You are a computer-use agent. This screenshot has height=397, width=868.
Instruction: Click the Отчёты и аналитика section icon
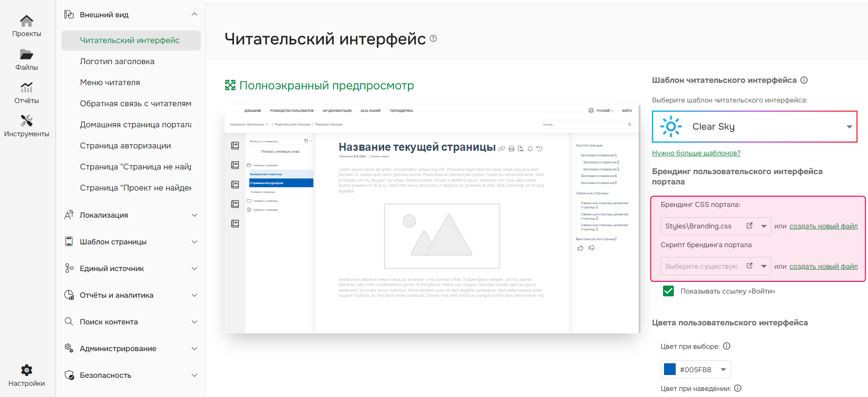tap(69, 295)
